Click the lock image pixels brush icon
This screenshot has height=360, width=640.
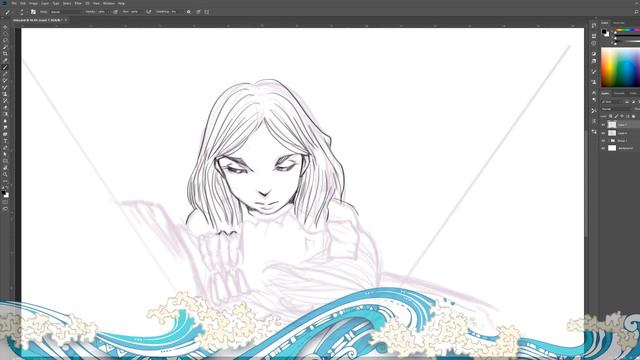[x=616, y=116]
